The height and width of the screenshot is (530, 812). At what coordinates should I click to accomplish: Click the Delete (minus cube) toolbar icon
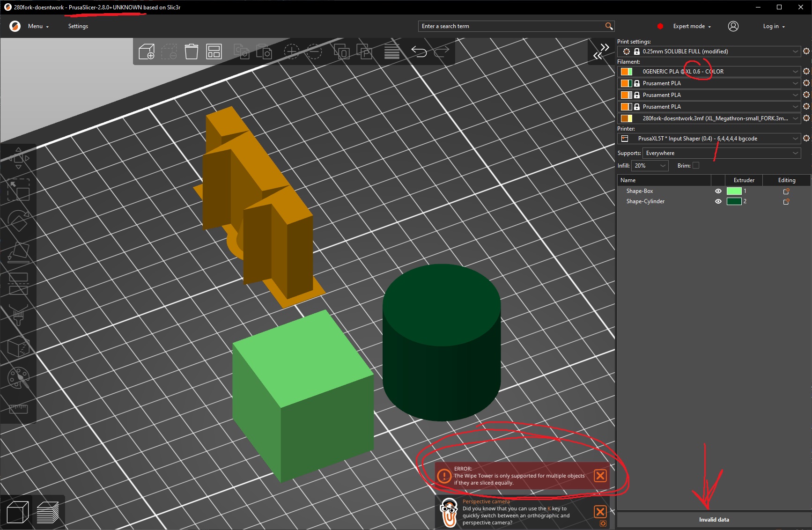coord(169,52)
